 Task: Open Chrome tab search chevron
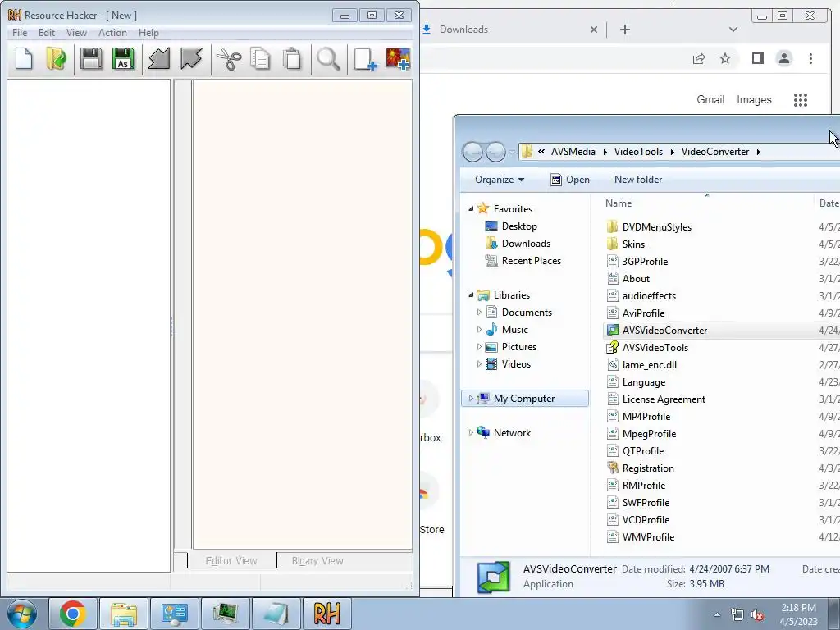click(x=733, y=30)
